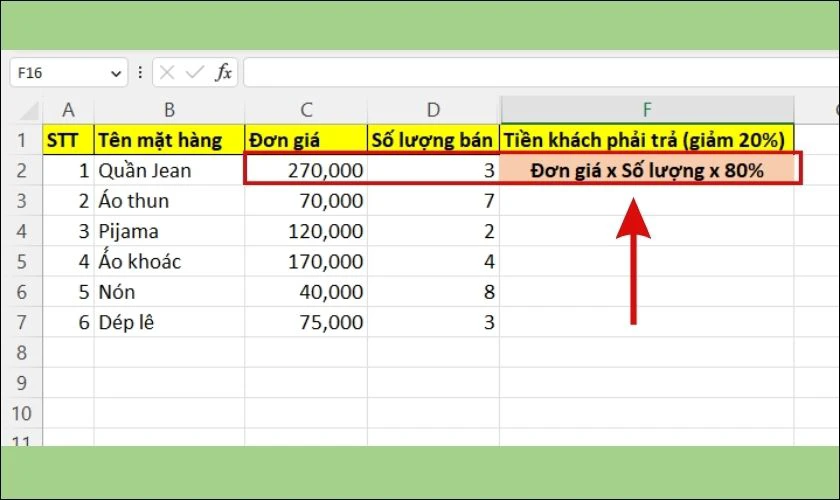Click quantity cell 8 for Nón
840x500 pixels.
[x=433, y=292]
